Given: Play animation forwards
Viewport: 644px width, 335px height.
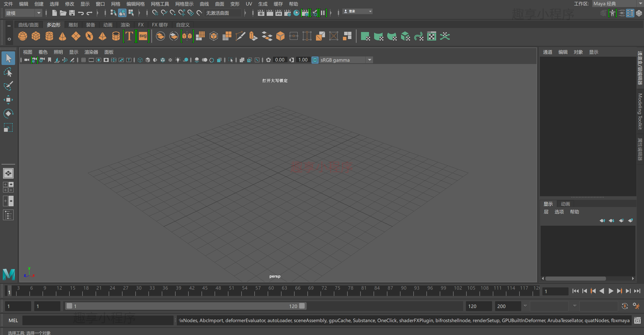Looking at the screenshot, I should click(611, 291).
